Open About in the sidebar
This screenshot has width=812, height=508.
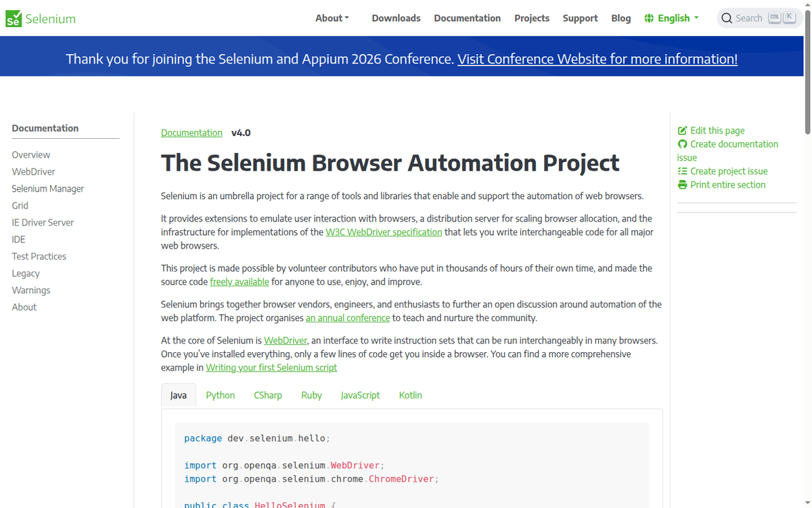coord(24,308)
